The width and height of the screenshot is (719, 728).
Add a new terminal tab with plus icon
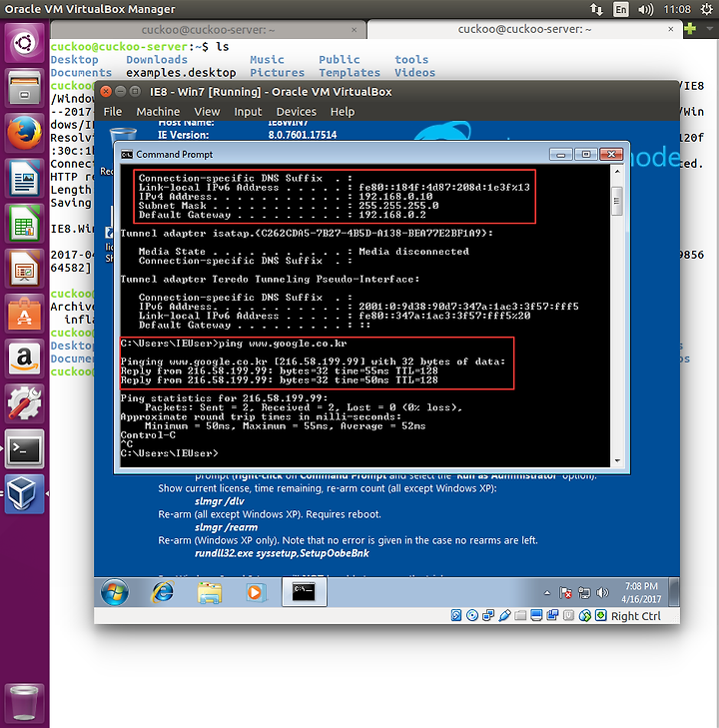(x=690, y=29)
